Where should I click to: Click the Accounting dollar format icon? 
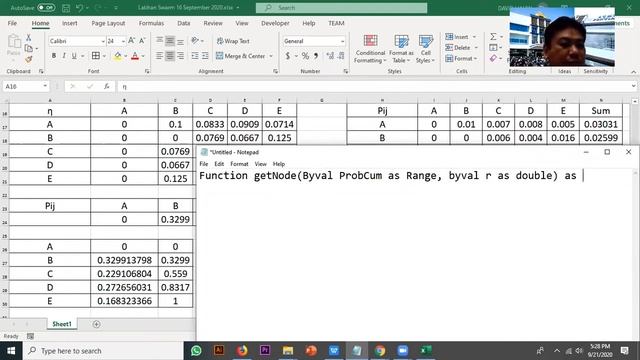click(288, 56)
